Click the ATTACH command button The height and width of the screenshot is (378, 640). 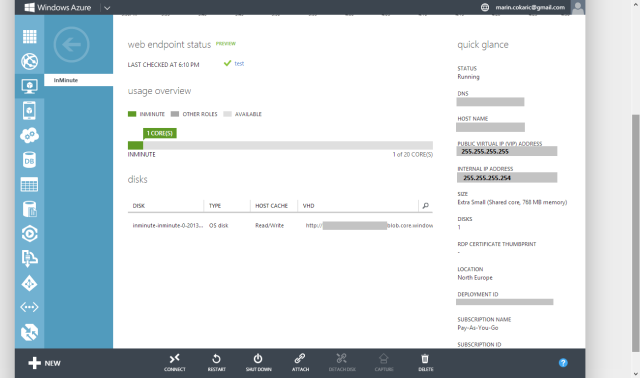(x=300, y=362)
